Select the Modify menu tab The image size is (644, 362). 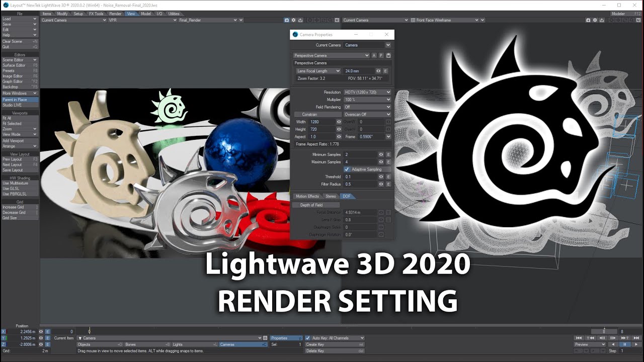[62, 14]
